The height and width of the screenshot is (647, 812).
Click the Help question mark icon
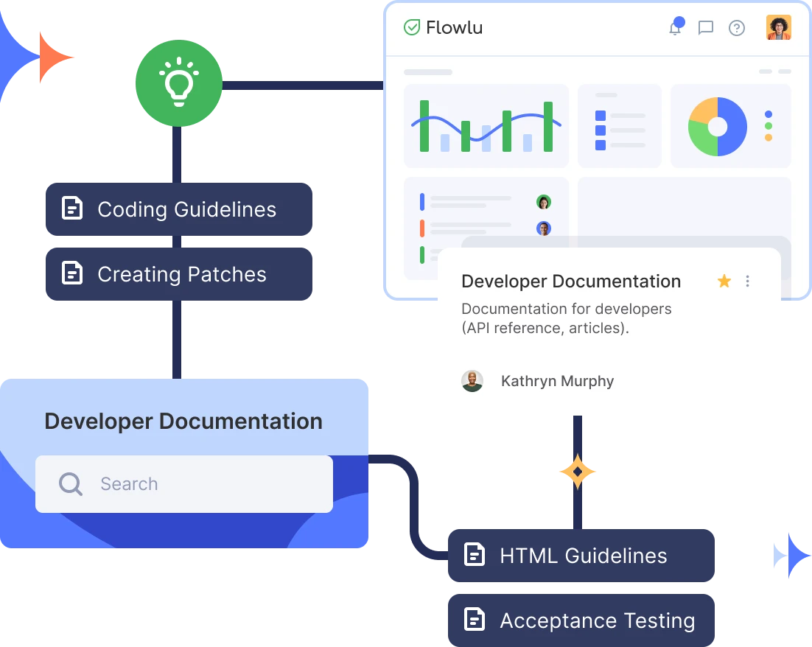(x=737, y=28)
